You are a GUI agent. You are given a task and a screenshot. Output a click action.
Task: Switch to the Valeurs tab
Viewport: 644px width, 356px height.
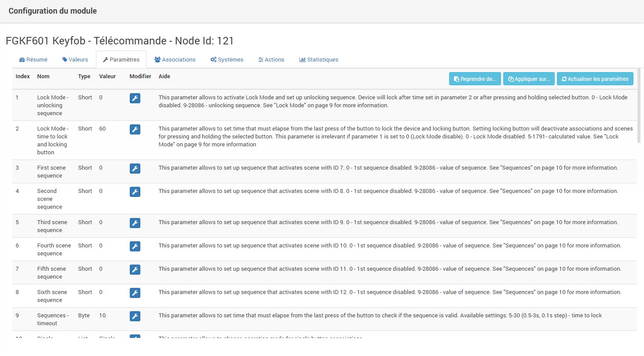pos(75,59)
